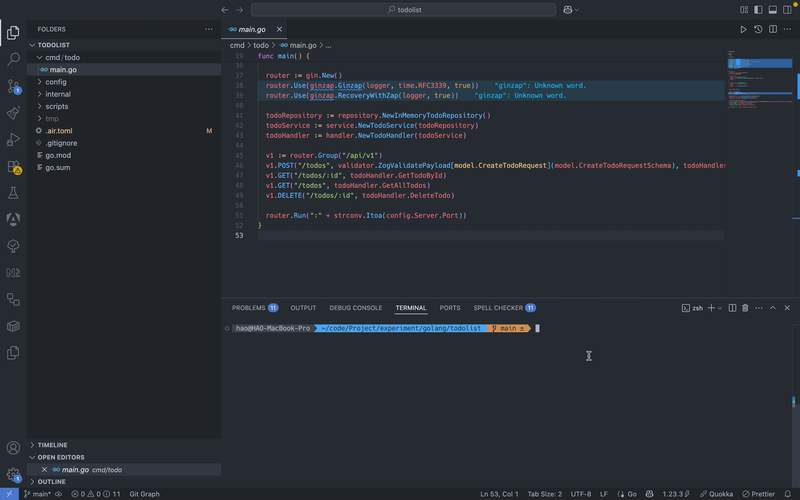
Task: Click the main* branch in status bar
Action: pos(37,494)
